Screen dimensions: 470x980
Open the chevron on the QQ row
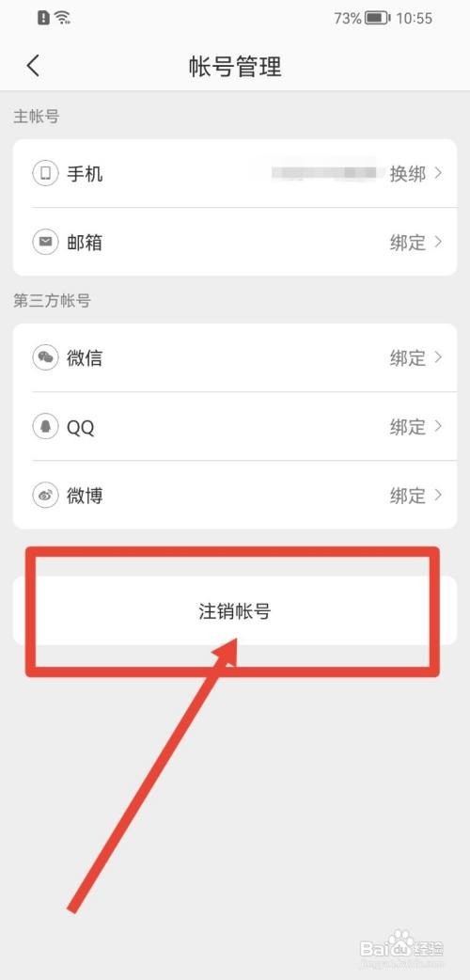click(x=438, y=426)
